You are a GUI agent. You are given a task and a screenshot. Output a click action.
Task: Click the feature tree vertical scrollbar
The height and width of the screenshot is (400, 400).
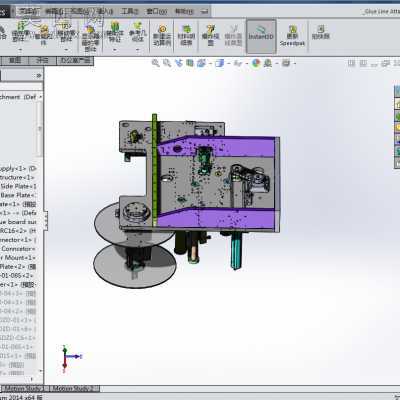click(40, 128)
